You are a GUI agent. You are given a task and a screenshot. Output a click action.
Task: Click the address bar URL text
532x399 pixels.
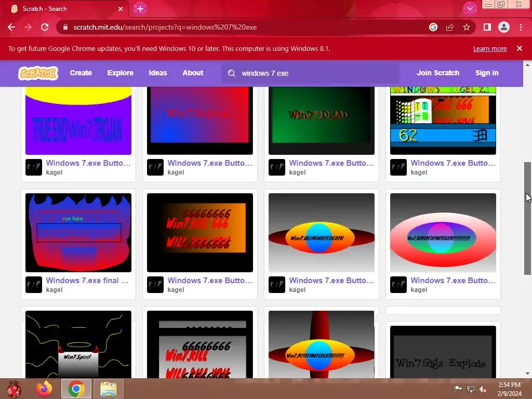tap(165, 27)
